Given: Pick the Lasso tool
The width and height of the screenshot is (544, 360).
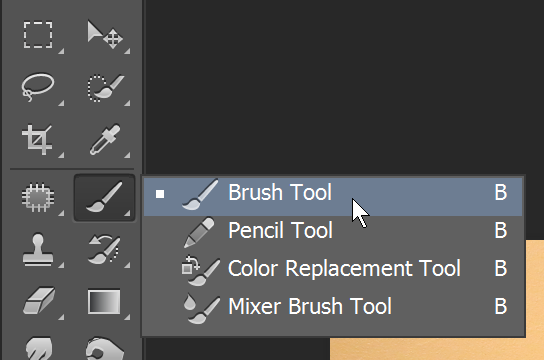Looking at the screenshot, I should (x=38, y=87).
